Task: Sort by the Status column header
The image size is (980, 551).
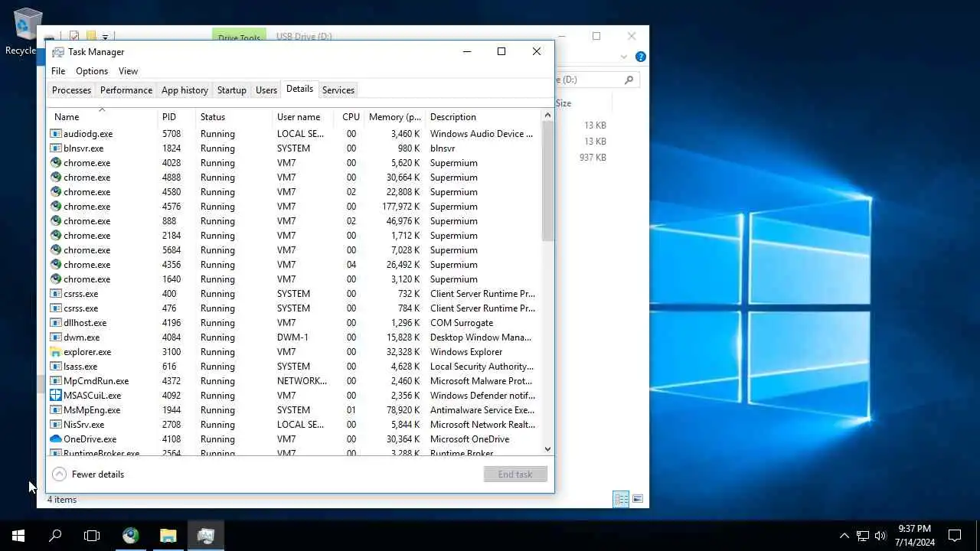Action: [x=234, y=117]
